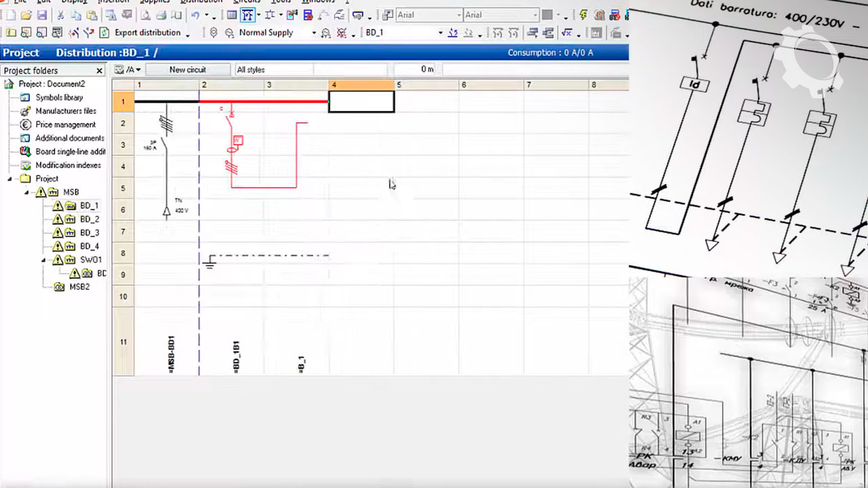868x488 pixels.
Task: Click Export distribution button
Action: pos(147,33)
